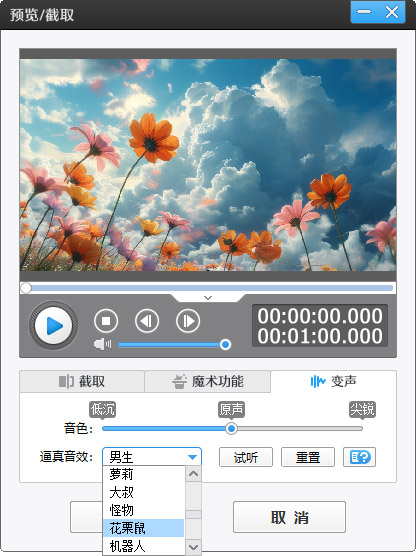Mute audio using the speaker icon
This screenshot has height=556, width=416.
click(102, 344)
